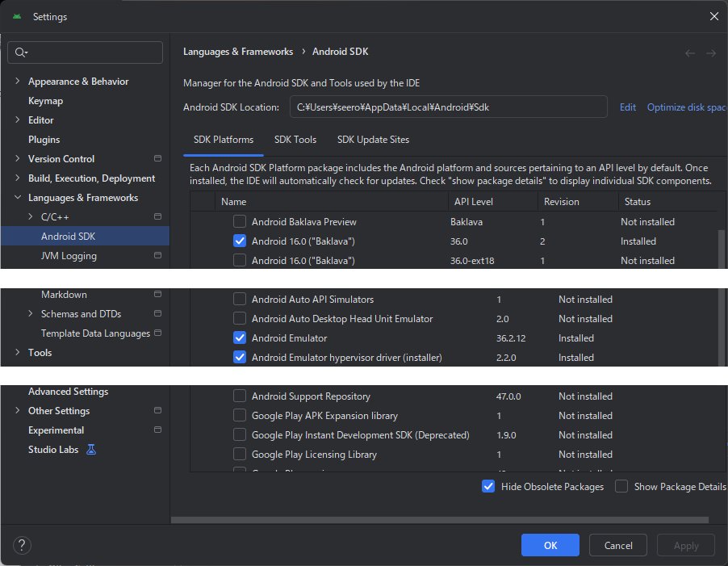Click the project-level icon beside Other Settings
This screenshot has width=728, height=566.
pyautogui.click(x=158, y=410)
